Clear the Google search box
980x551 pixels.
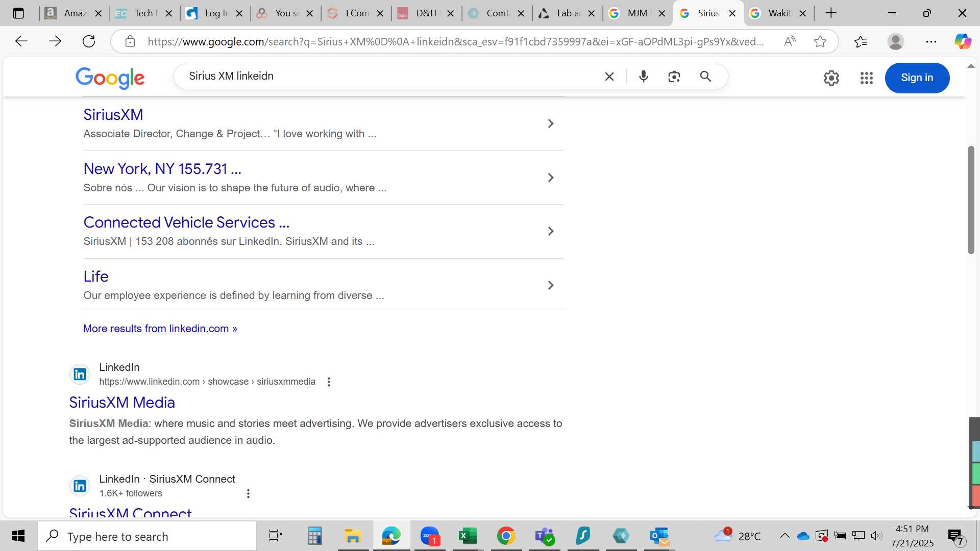click(609, 77)
